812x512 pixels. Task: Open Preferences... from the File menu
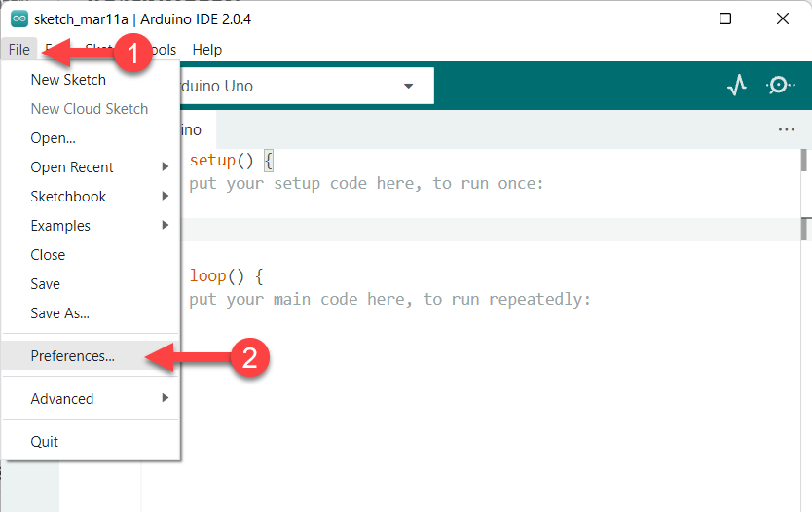[92, 355]
